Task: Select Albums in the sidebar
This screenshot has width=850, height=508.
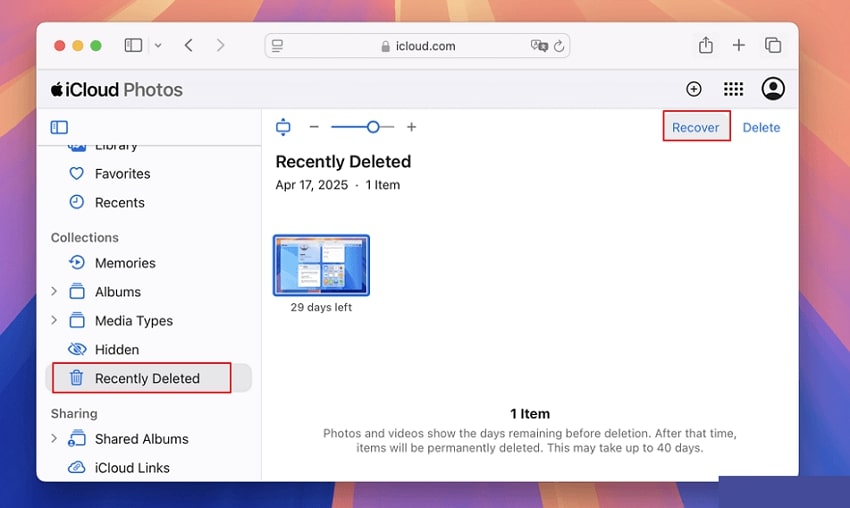Action: point(118,292)
